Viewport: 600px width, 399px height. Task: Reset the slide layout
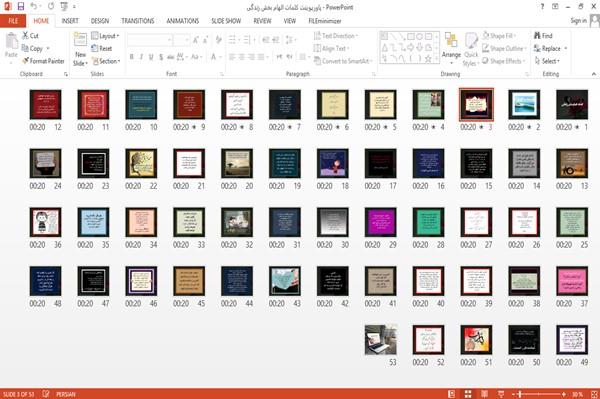coord(102,49)
